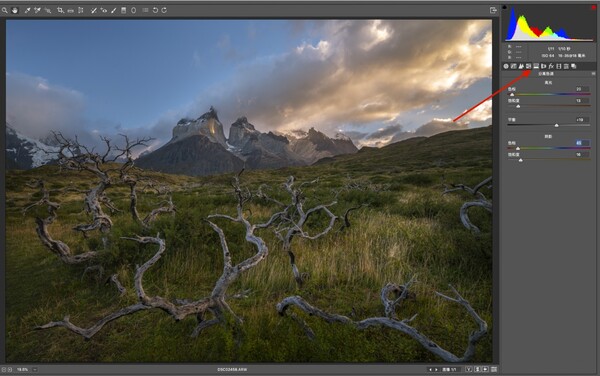Select the Transform tool
The height and width of the screenshot is (376, 600).
pos(81,10)
